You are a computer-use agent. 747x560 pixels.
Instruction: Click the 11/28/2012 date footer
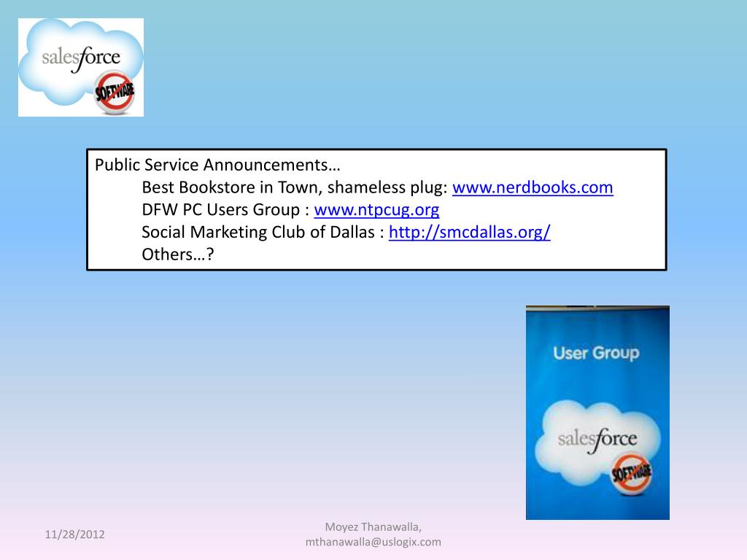pyautogui.click(x=75, y=534)
